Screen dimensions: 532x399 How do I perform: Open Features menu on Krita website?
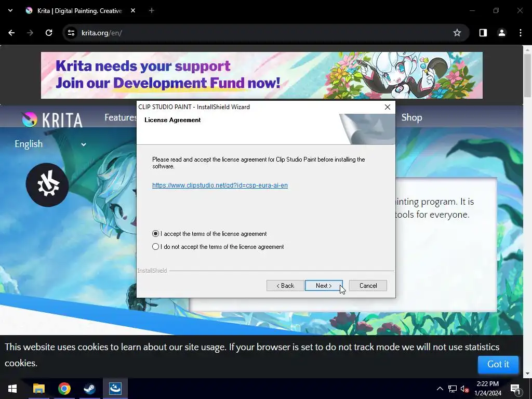121,117
